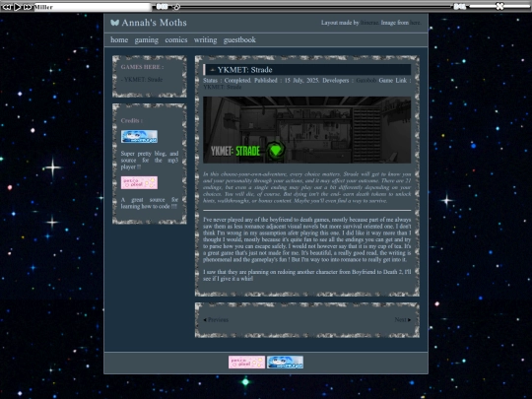Follow the 'here' image source link
The image size is (532, 399).
(415, 23)
